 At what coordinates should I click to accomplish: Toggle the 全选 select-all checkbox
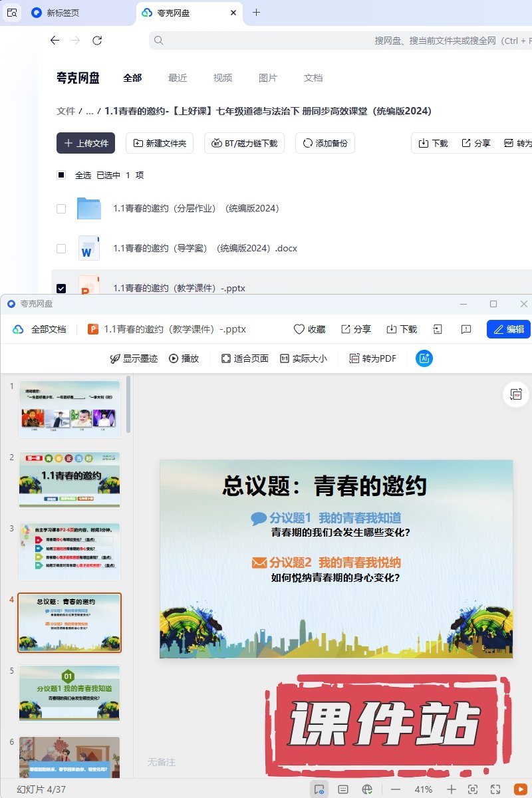tap(61, 175)
